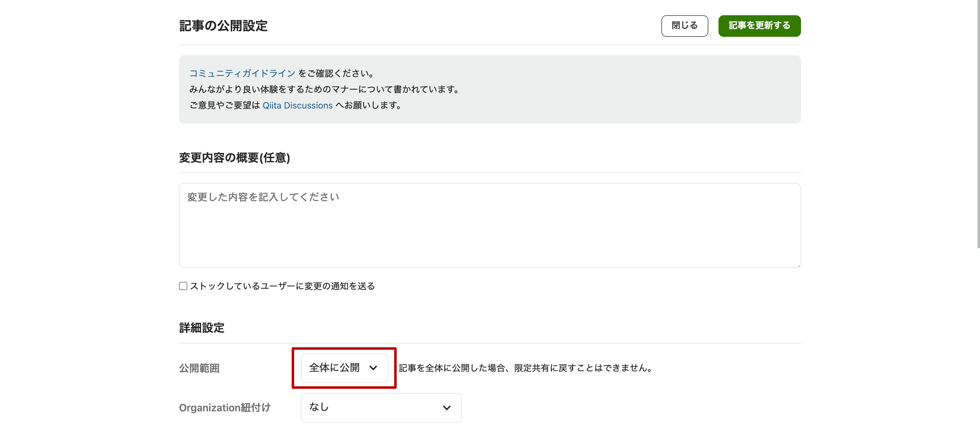The image size is (980, 438).
Task: Open the コミュニティガイドライン link
Action: pos(242,73)
